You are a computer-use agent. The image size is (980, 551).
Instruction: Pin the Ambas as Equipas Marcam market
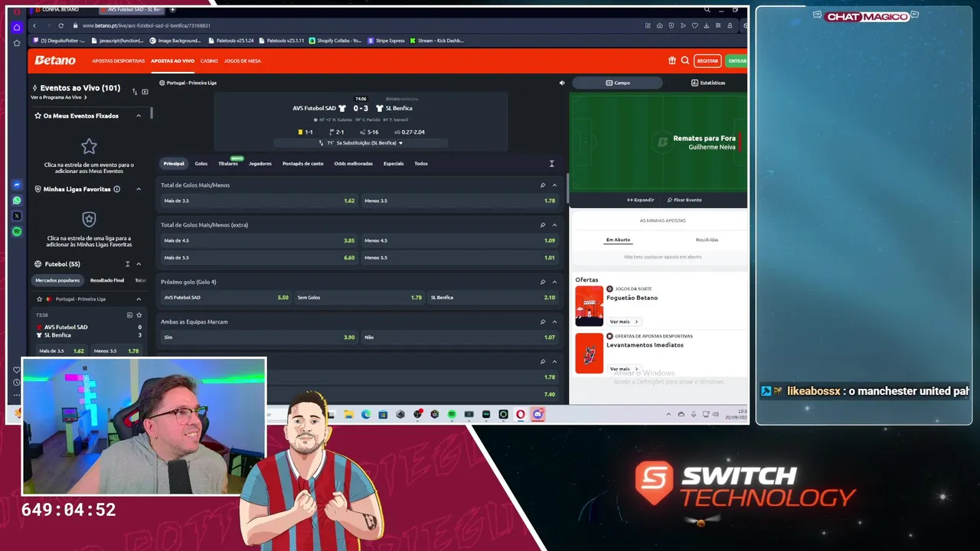pos(543,321)
